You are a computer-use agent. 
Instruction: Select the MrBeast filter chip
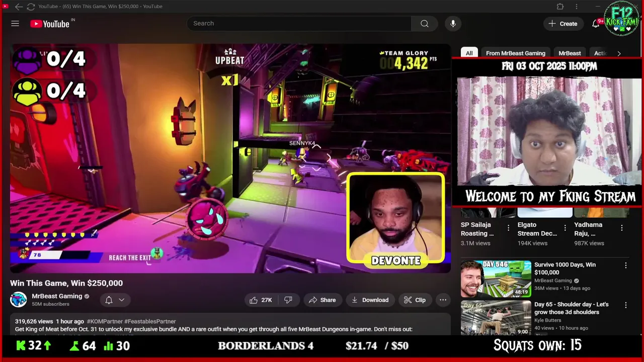pos(570,53)
